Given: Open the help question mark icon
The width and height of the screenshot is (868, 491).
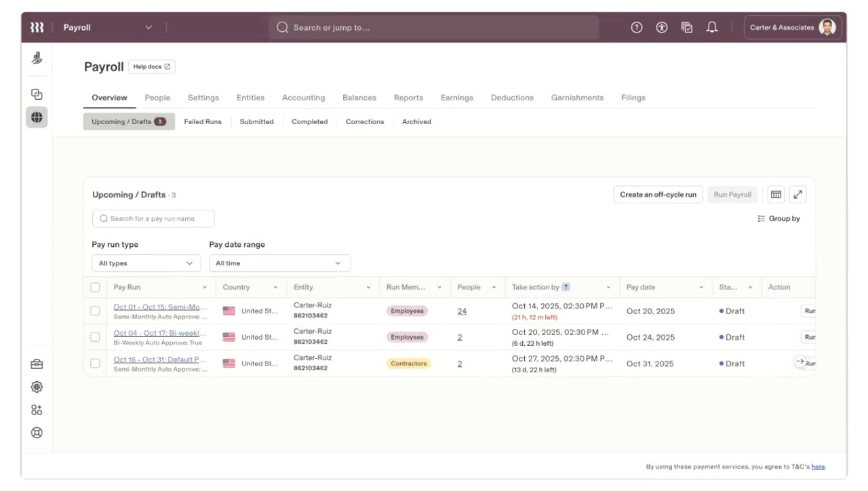Looking at the screenshot, I should (x=636, y=28).
